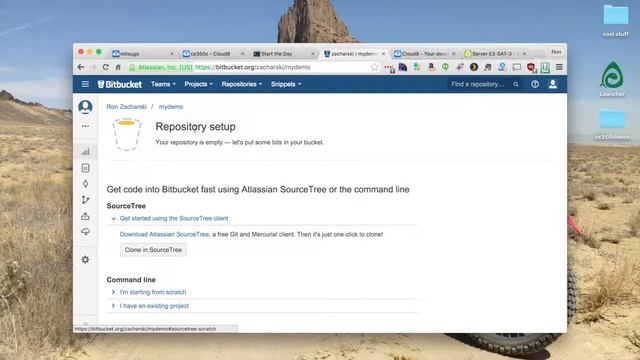Close the Start the Day tab

[x=313, y=54]
